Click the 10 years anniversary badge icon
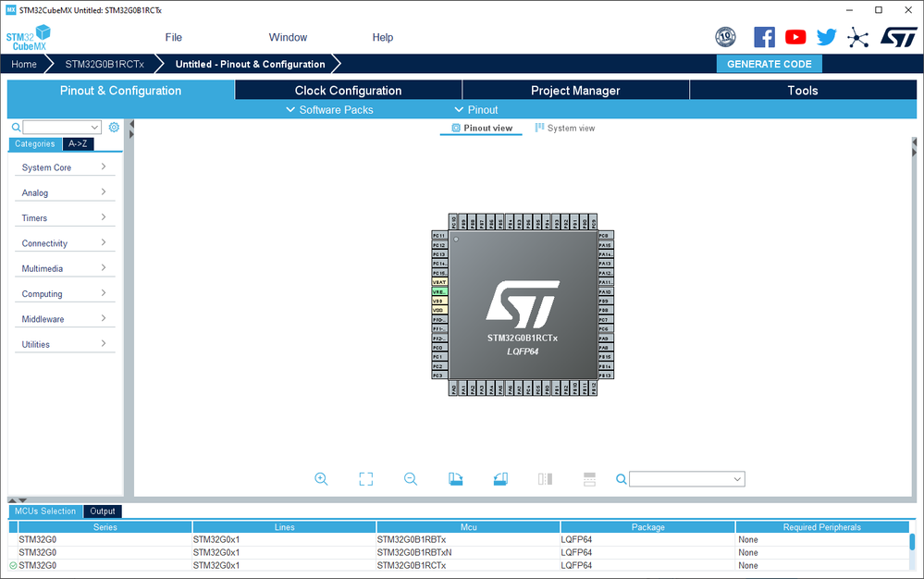924x579 pixels. [725, 37]
